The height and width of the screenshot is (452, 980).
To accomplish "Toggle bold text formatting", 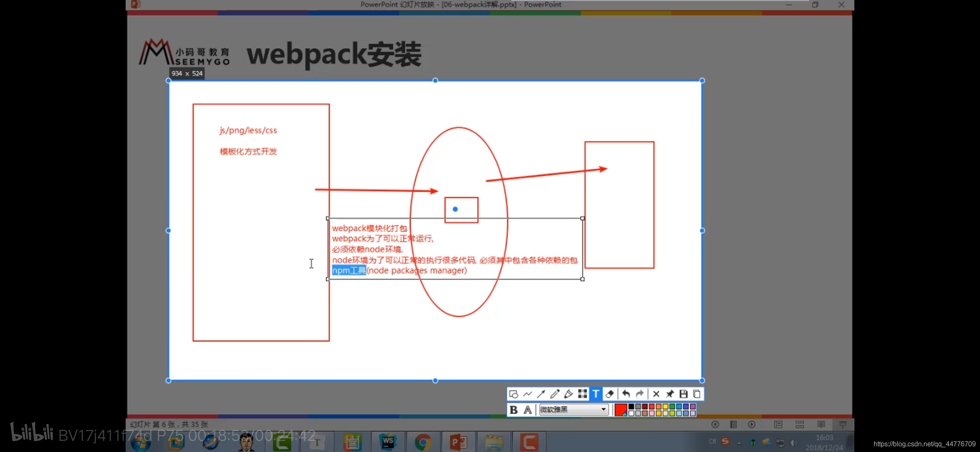I will point(513,410).
